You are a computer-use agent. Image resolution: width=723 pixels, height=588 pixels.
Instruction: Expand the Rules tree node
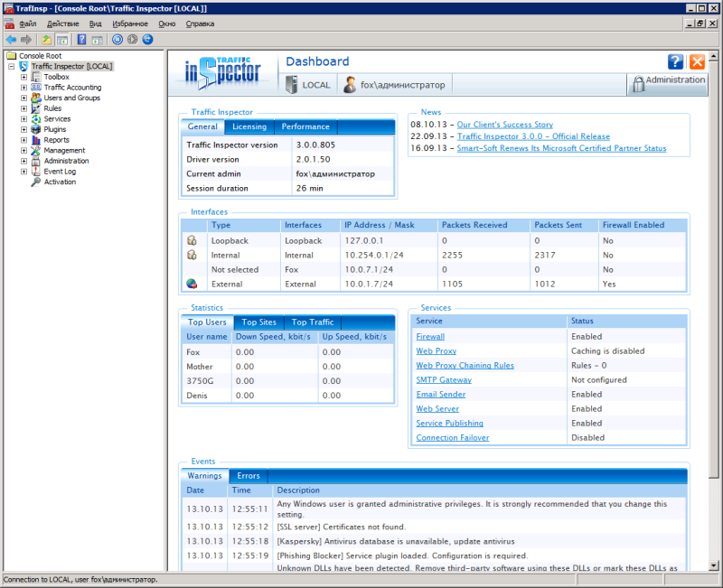tap(24, 108)
